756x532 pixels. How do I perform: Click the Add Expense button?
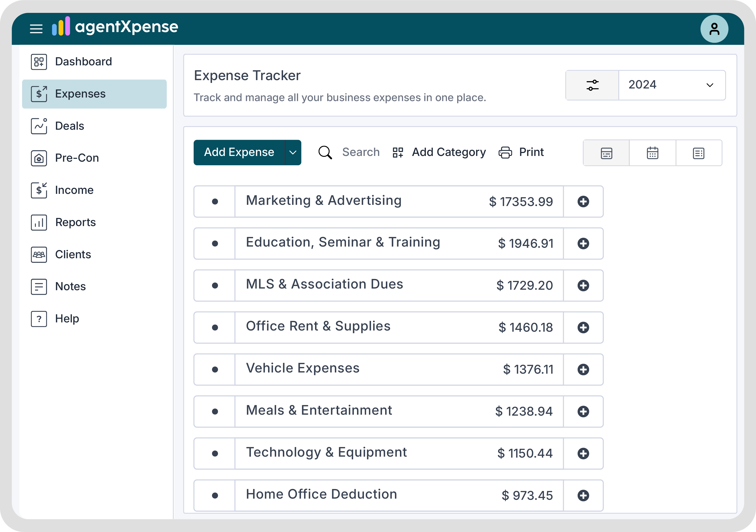point(239,152)
